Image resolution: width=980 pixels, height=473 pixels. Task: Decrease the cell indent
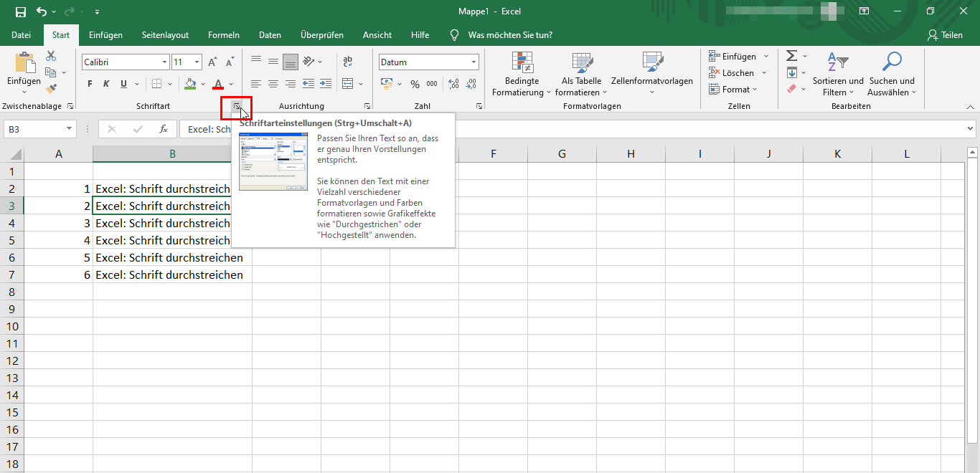(308, 84)
